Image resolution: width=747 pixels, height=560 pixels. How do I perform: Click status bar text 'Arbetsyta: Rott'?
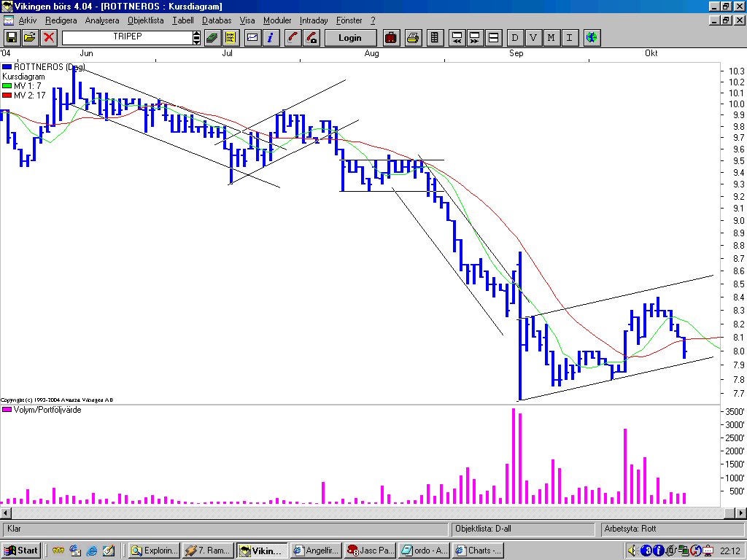630,529
